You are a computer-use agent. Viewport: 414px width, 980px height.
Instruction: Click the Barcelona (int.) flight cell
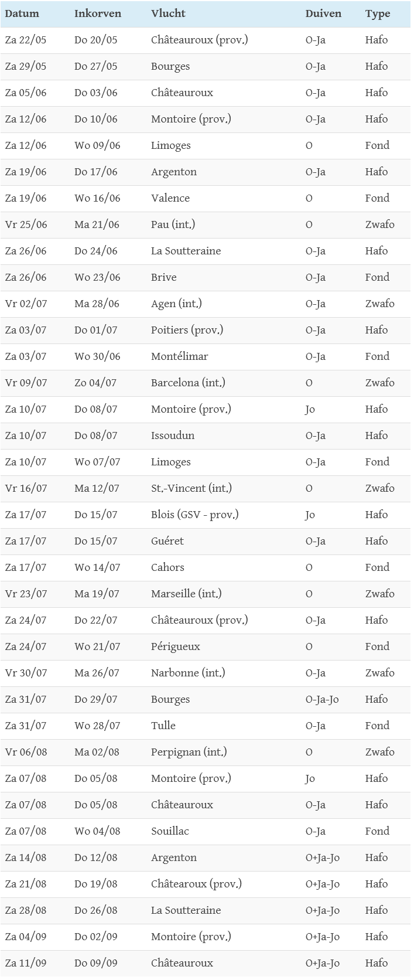[x=188, y=383]
